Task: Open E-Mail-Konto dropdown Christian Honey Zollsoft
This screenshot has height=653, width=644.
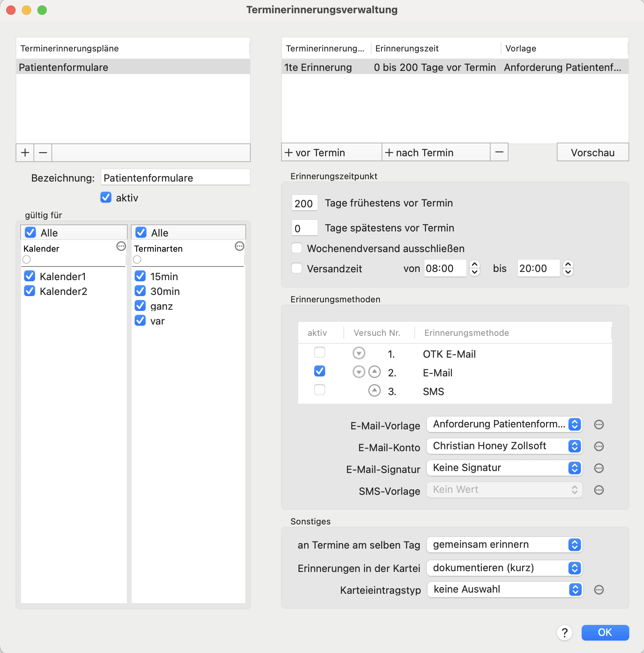Action: click(x=505, y=446)
